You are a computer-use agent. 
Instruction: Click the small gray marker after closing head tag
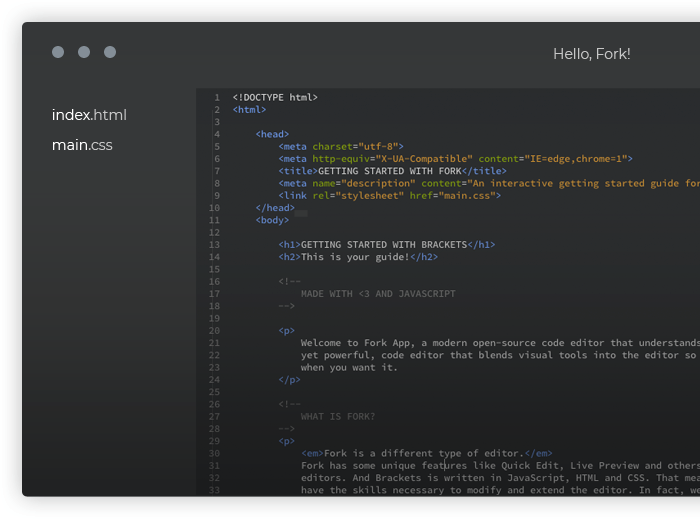click(301, 208)
